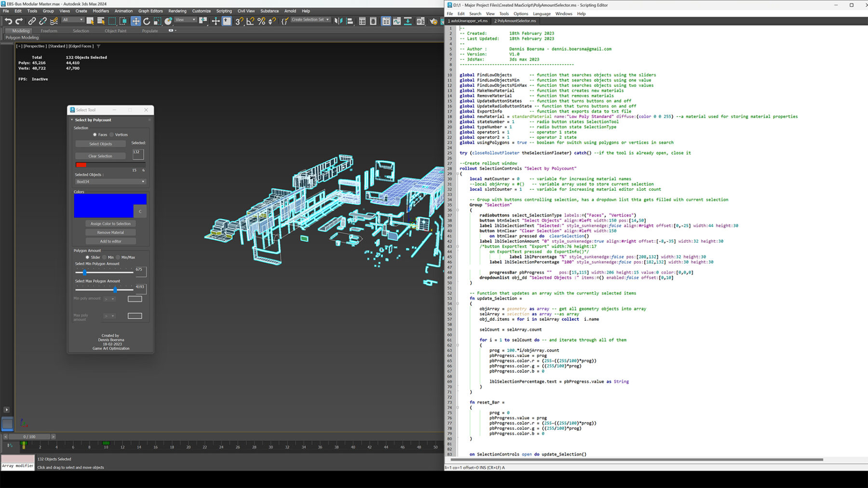This screenshot has width=868, height=488.
Task: Open the Curve Editor icon
Action: click(397, 21)
